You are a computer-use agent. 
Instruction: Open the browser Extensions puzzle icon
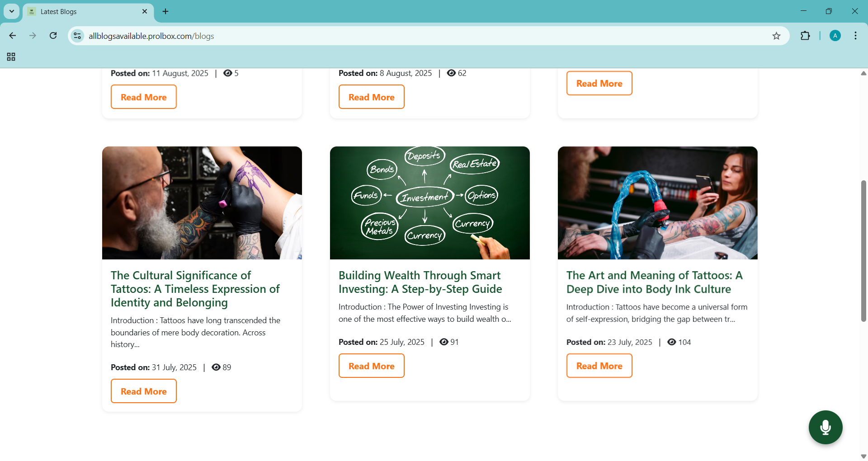(x=805, y=36)
